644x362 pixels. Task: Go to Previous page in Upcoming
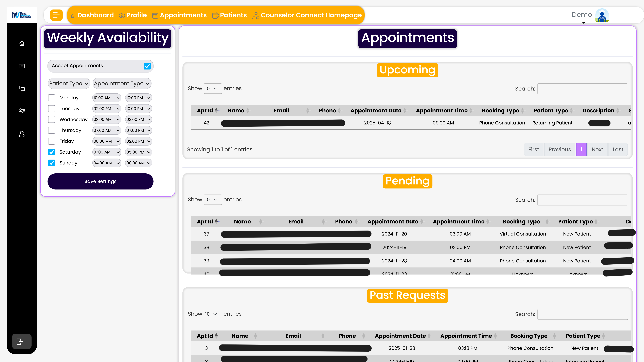(559, 149)
